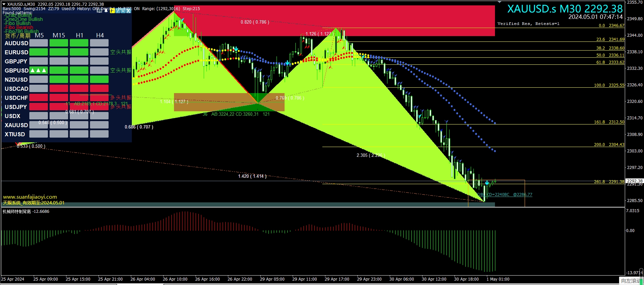Switch chart to AUDUSD symbol

coord(17,43)
